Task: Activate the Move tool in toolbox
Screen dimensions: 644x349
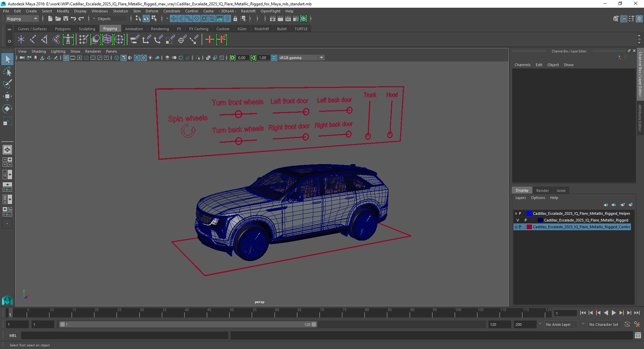Action: click(7, 96)
